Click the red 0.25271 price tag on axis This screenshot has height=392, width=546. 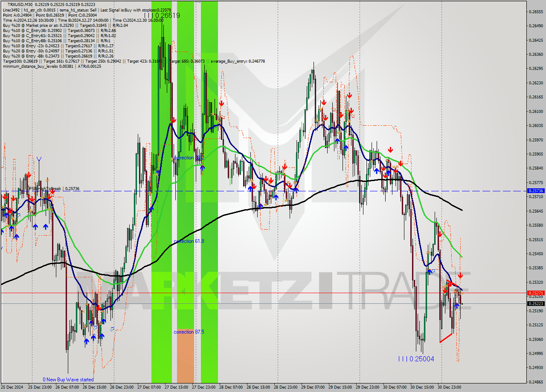(536, 293)
